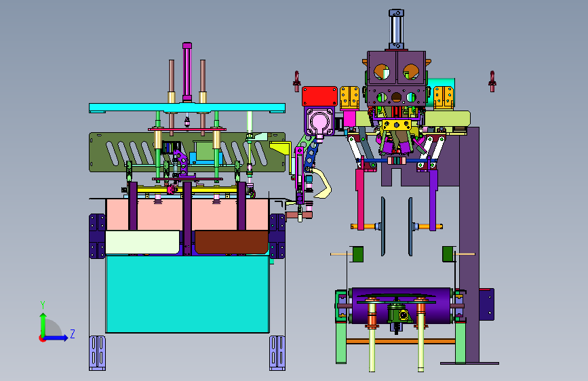Pick the left red eye bolt
The width and height of the screenshot is (588, 381).
(296, 81)
